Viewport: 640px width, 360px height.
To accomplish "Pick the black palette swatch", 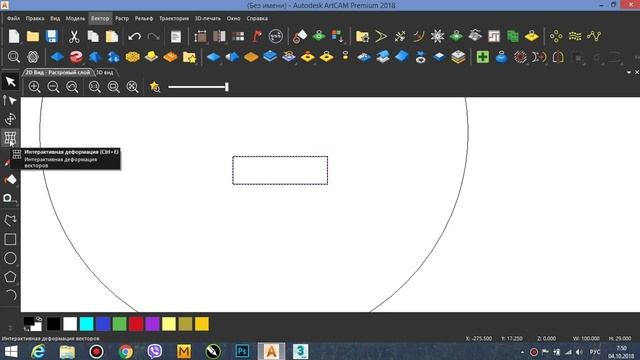I will (53, 324).
